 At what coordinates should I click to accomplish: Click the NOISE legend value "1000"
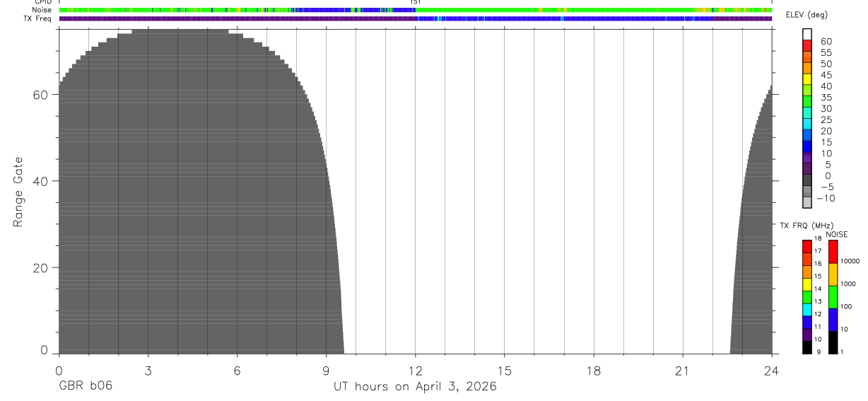click(x=848, y=284)
